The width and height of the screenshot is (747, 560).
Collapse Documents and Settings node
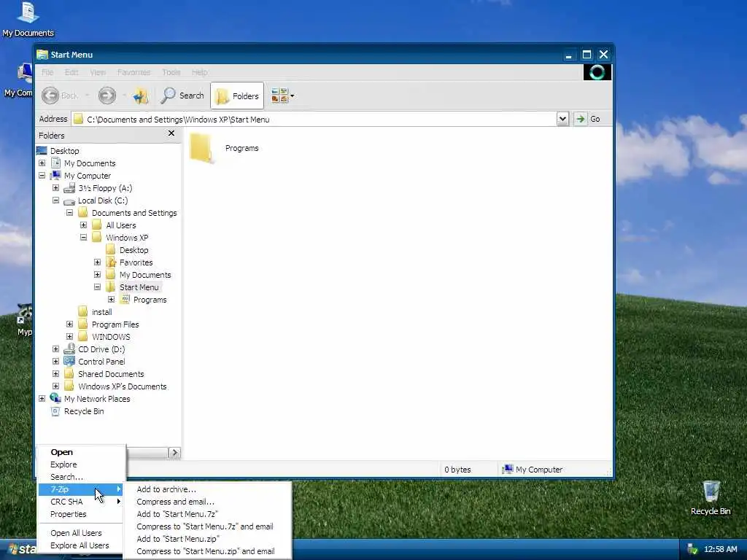(x=69, y=213)
